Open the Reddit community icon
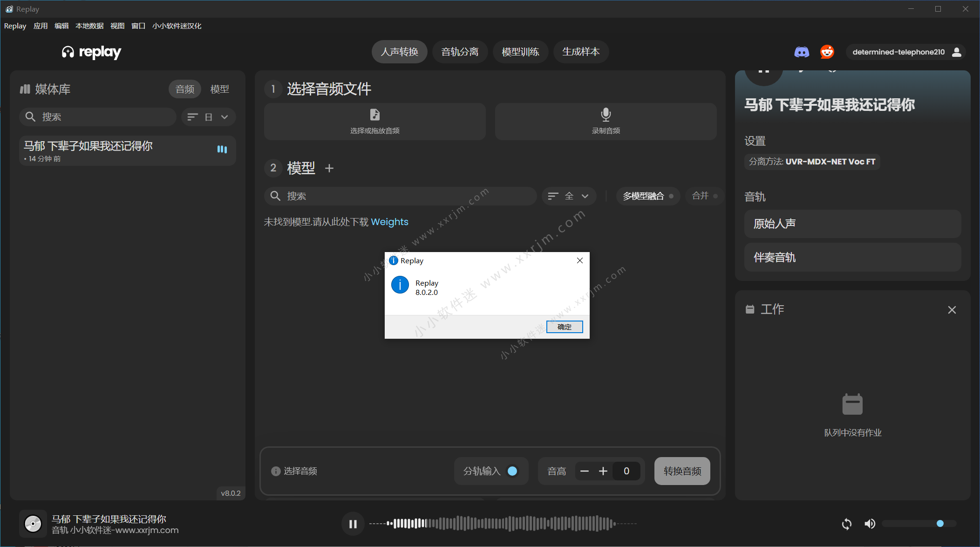The width and height of the screenshot is (980, 547). click(827, 52)
